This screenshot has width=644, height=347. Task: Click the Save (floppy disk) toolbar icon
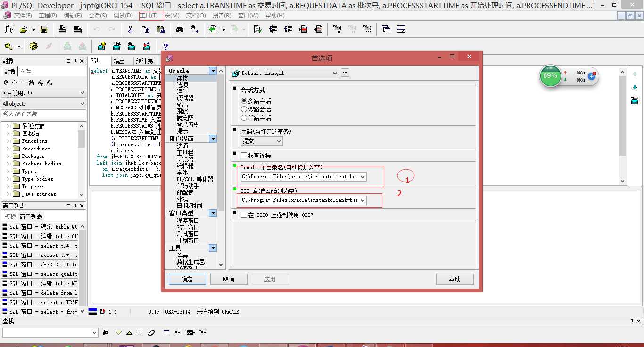(44, 29)
